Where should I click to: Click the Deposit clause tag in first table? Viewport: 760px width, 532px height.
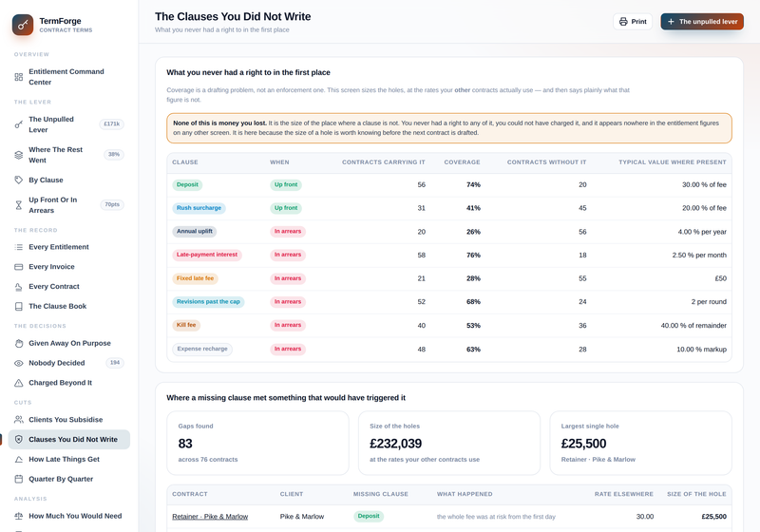pos(187,185)
